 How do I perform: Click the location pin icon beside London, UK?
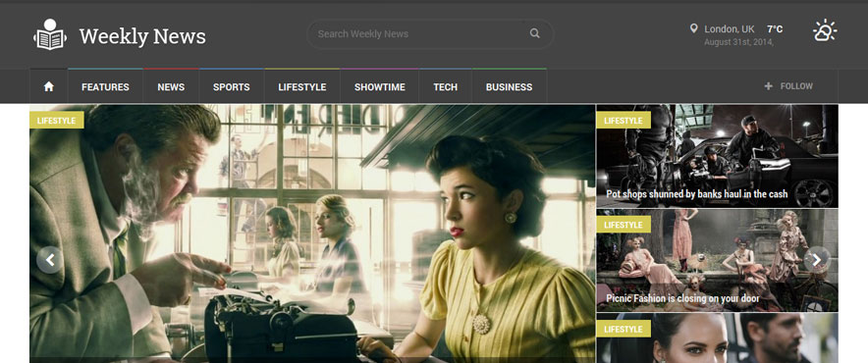693,28
